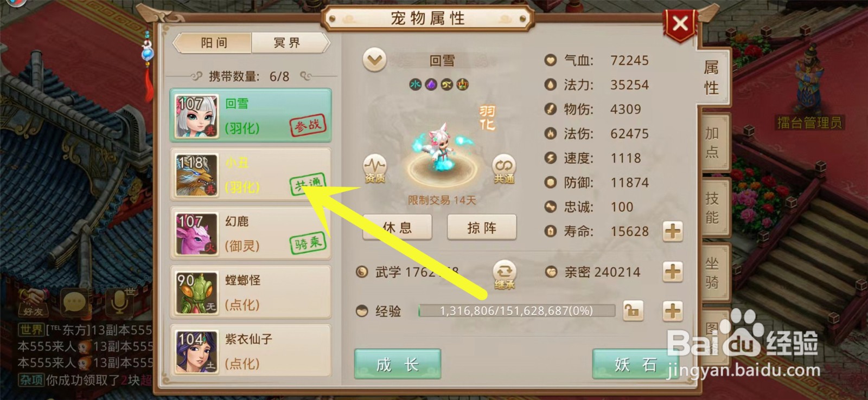The height and width of the screenshot is (400, 868).
Task: Switch to the 阳间 tab
Action: click(213, 43)
